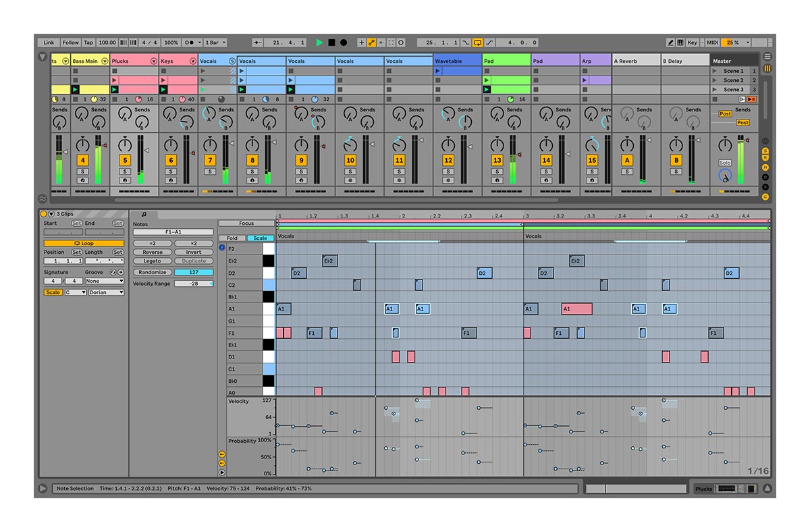The image size is (810, 532).
Task: Toggle the Key map mode switch
Action: pyautogui.click(x=693, y=43)
